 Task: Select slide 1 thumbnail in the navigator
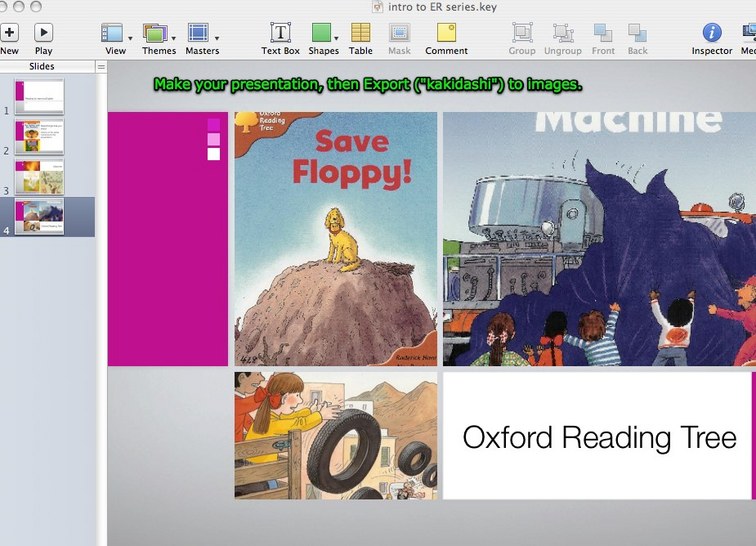pyautogui.click(x=39, y=97)
